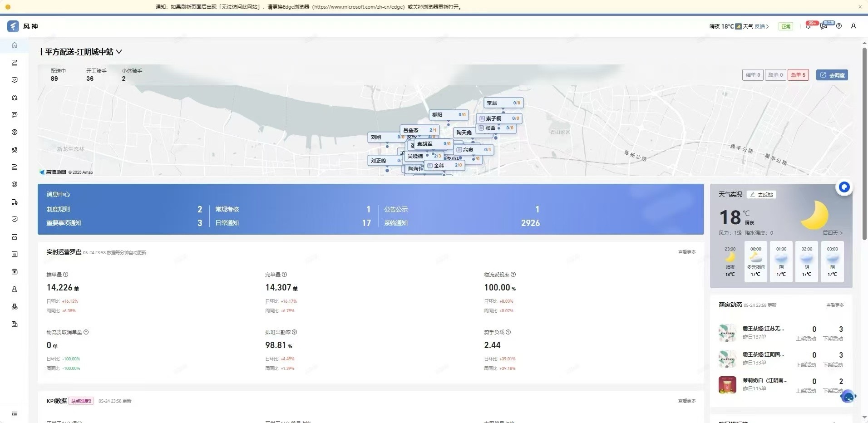Open the notification bell with 99+ badge
The width and height of the screenshot is (868, 423).
coord(808,26)
